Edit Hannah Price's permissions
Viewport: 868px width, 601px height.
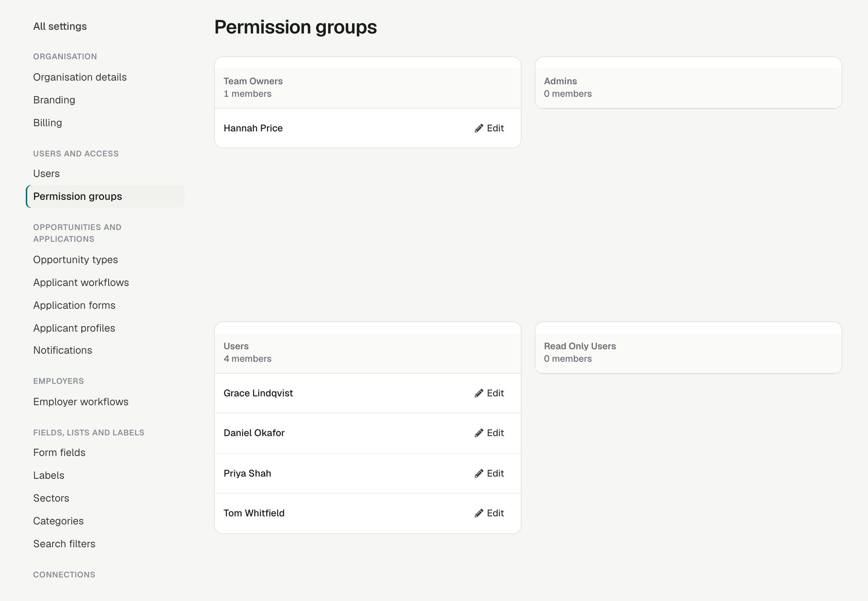click(489, 128)
